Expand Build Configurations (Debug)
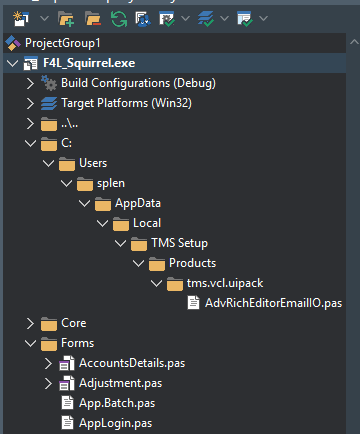The image size is (360, 434). [30, 83]
